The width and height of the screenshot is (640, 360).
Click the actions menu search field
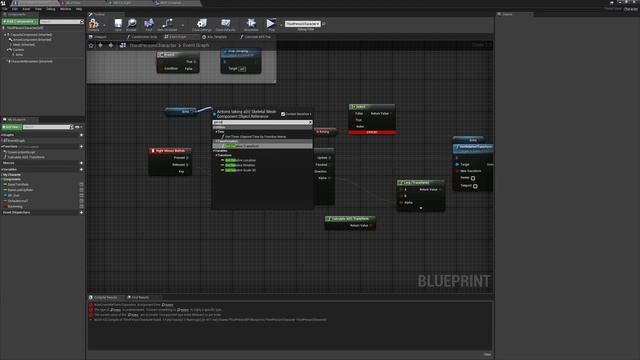tap(262, 122)
